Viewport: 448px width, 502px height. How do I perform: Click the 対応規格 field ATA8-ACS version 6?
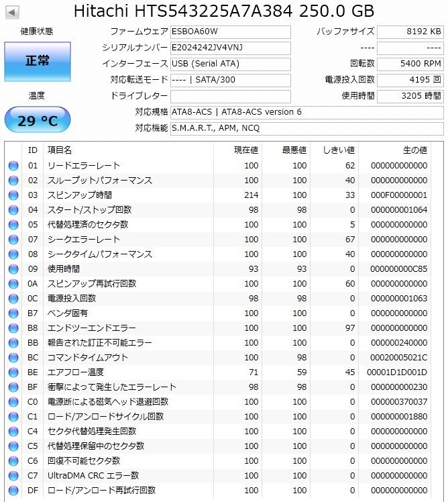coord(307,112)
